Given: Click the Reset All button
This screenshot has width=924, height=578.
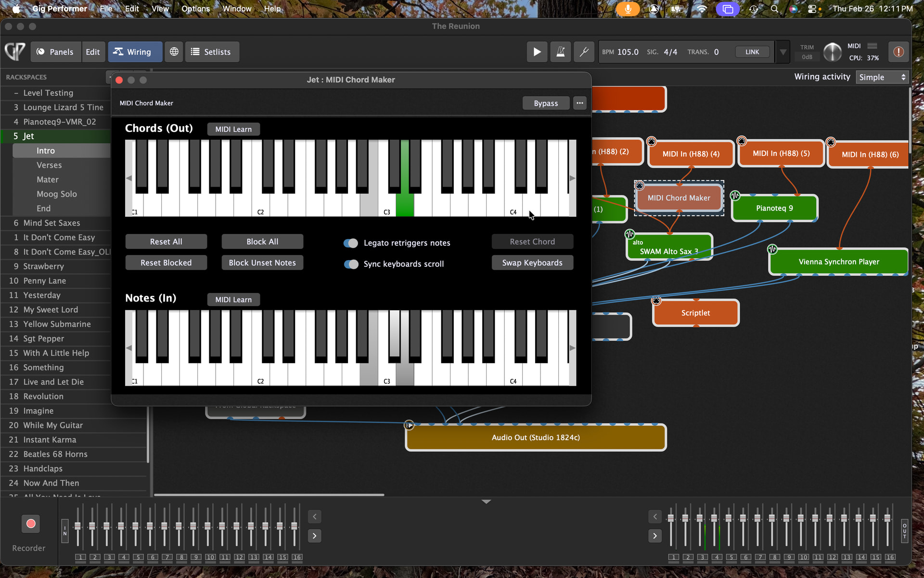Looking at the screenshot, I should pyautogui.click(x=166, y=242).
